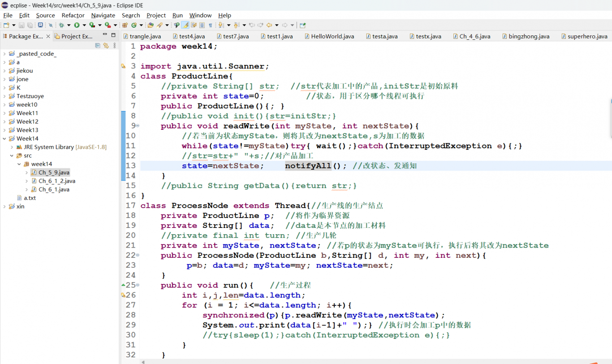Open the Window menu

click(x=200, y=15)
